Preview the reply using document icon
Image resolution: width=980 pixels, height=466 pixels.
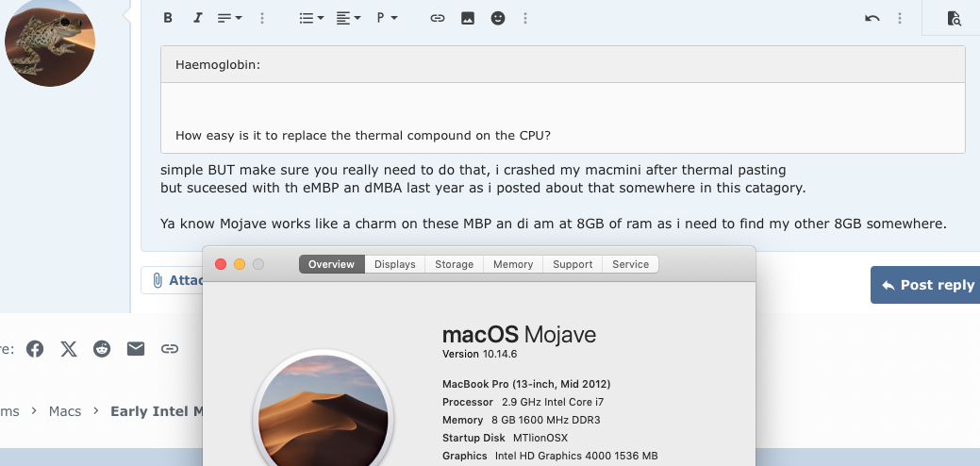click(954, 18)
